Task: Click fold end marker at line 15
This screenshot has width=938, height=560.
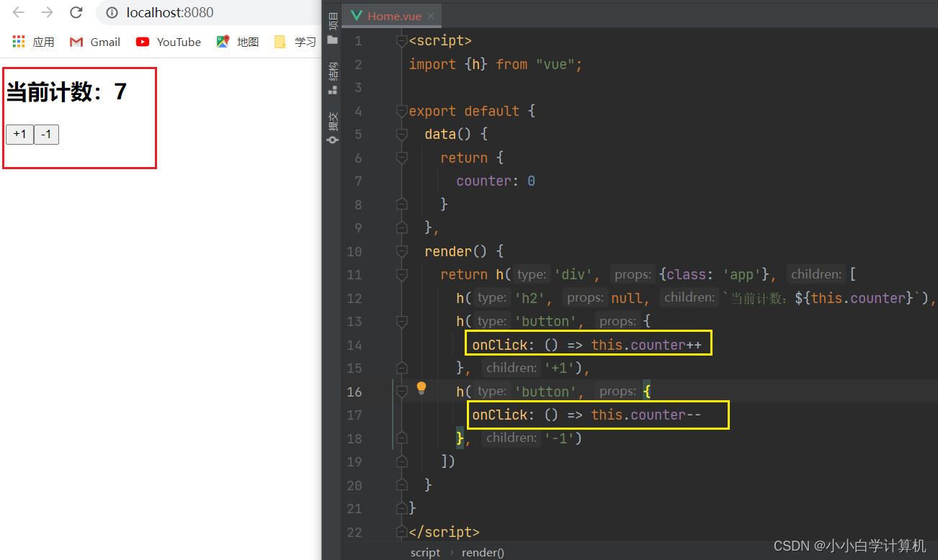Action: [402, 369]
